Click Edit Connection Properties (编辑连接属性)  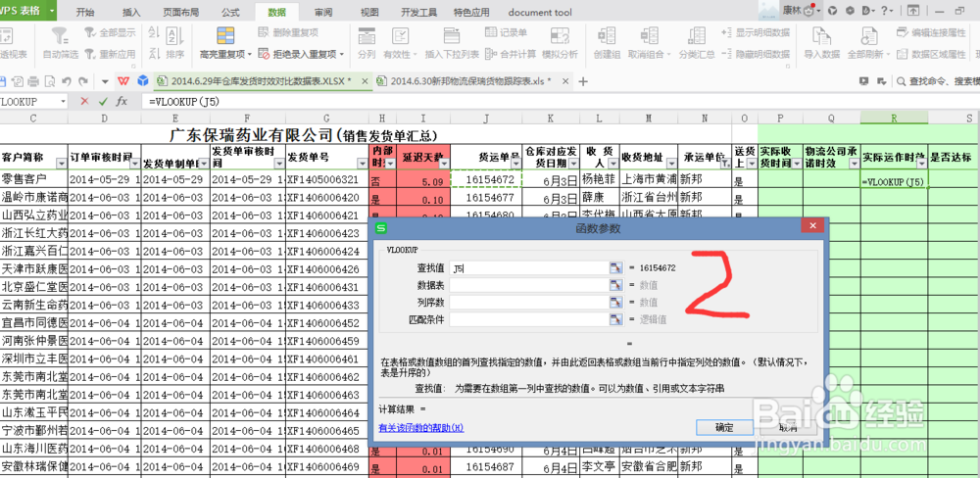point(931,32)
